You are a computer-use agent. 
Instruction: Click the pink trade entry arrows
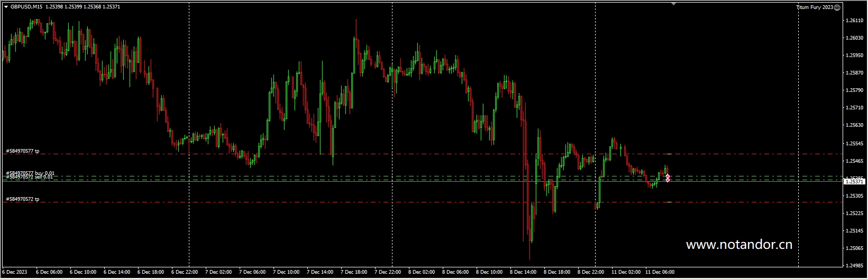668,178
